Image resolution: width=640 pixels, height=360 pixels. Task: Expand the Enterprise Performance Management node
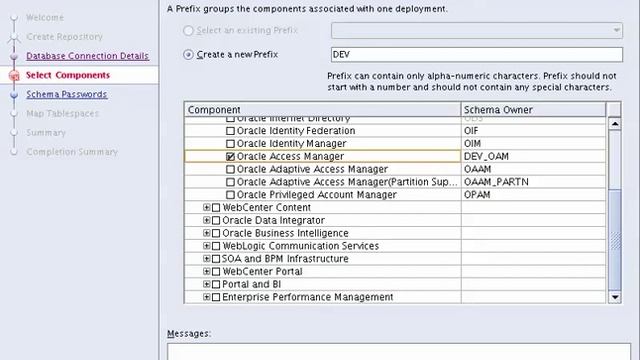point(207,297)
